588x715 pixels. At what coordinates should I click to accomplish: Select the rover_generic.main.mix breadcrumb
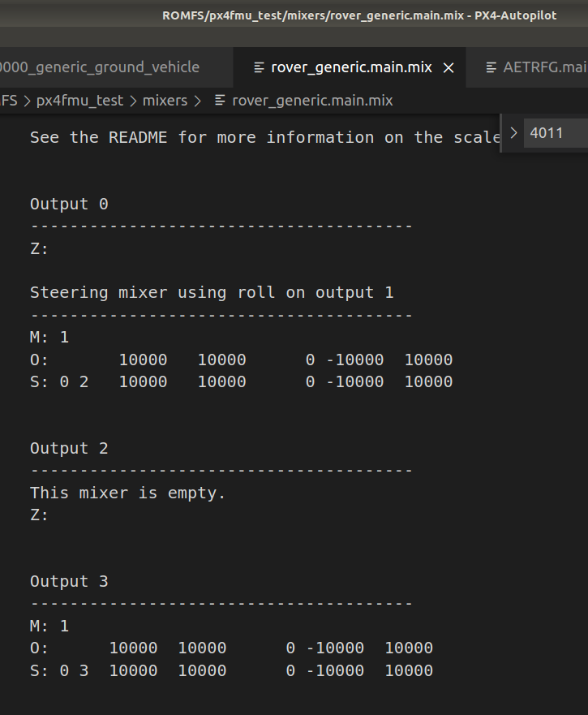(312, 101)
